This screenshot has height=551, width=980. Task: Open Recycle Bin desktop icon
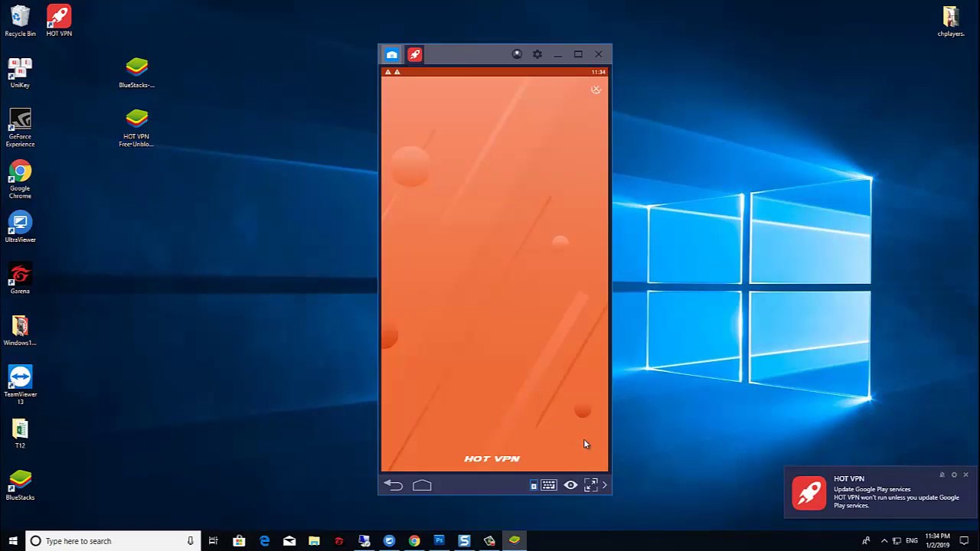click(20, 21)
